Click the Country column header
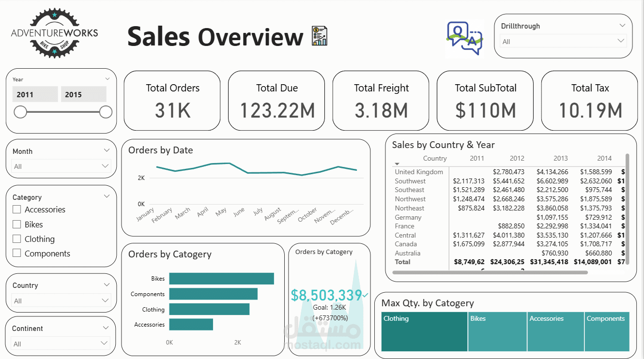 point(435,158)
